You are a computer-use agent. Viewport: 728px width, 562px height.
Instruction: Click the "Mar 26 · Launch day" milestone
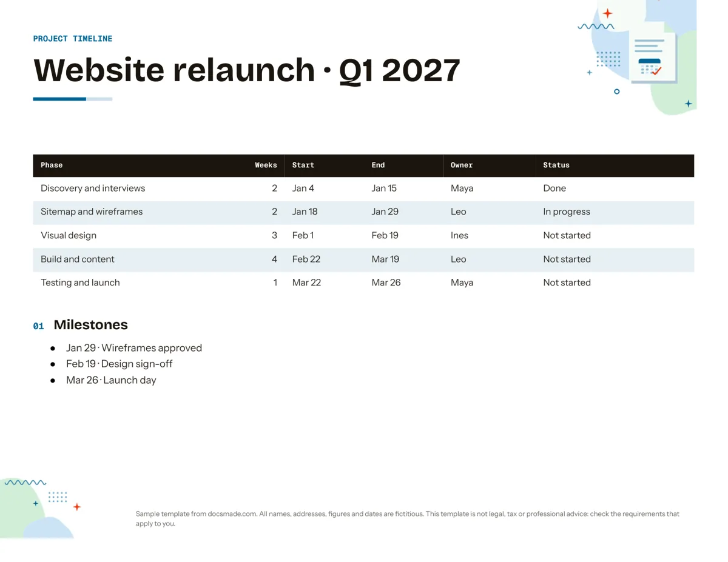pos(111,381)
